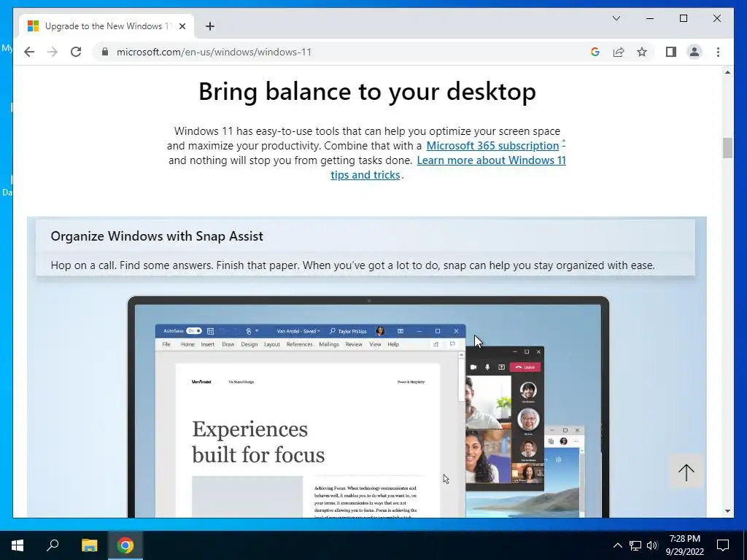Click the scrollbar down arrow
This screenshot has width=747, height=560.
(x=727, y=511)
